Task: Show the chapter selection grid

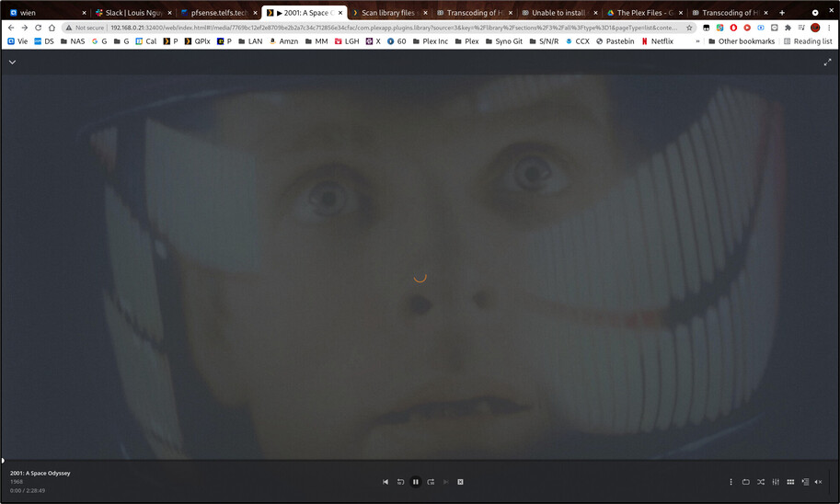Action: 790,482
